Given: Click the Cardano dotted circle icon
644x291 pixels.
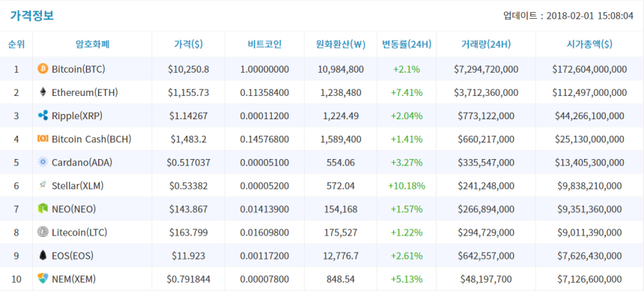Looking at the screenshot, I should (x=43, y=162).
